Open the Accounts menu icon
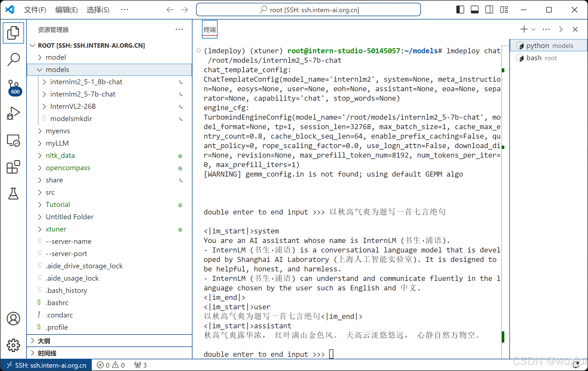The image size is (588, 371). tap(13, 318)
